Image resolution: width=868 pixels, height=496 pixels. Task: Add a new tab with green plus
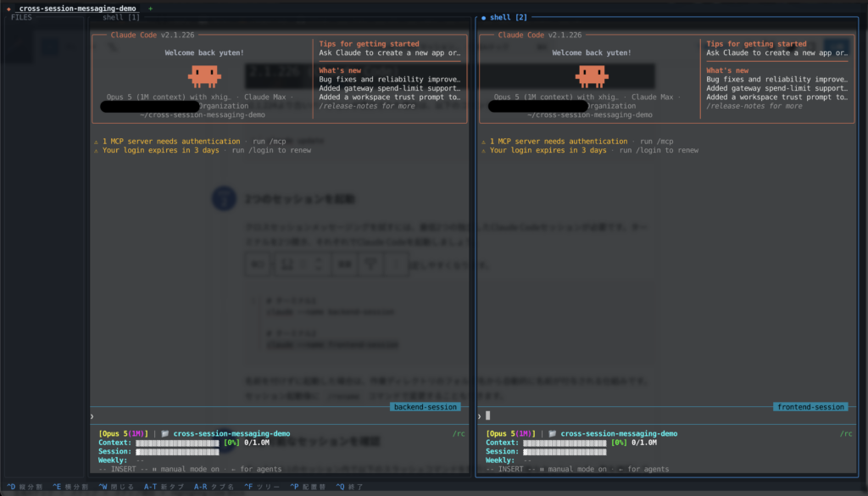coord(150,8)
